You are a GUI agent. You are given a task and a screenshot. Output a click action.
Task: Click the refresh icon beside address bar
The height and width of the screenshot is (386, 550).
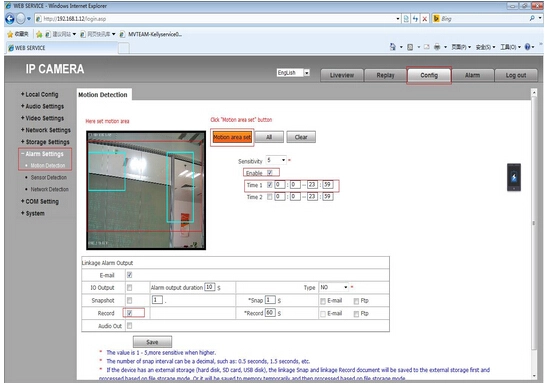[415, 19]
